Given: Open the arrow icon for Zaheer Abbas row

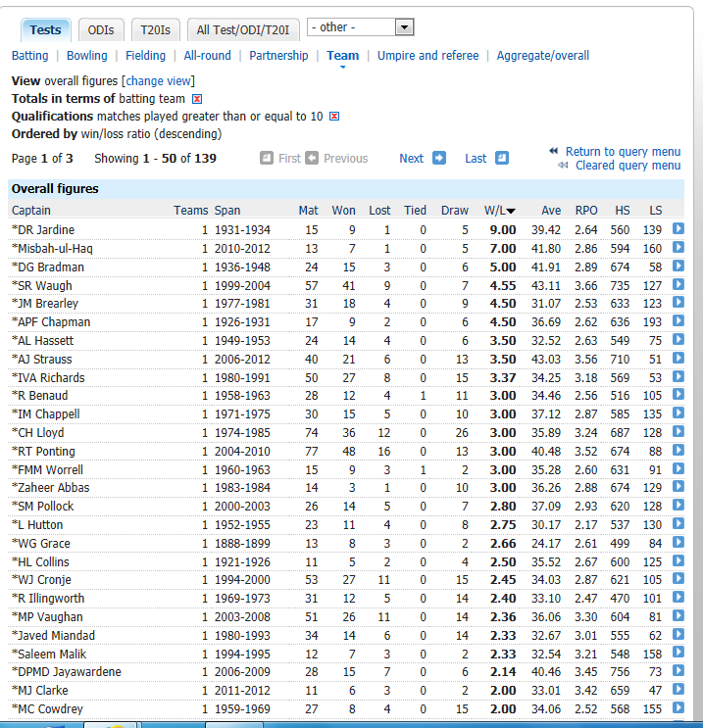Looking at the screenshot, I should coord(678,486).
